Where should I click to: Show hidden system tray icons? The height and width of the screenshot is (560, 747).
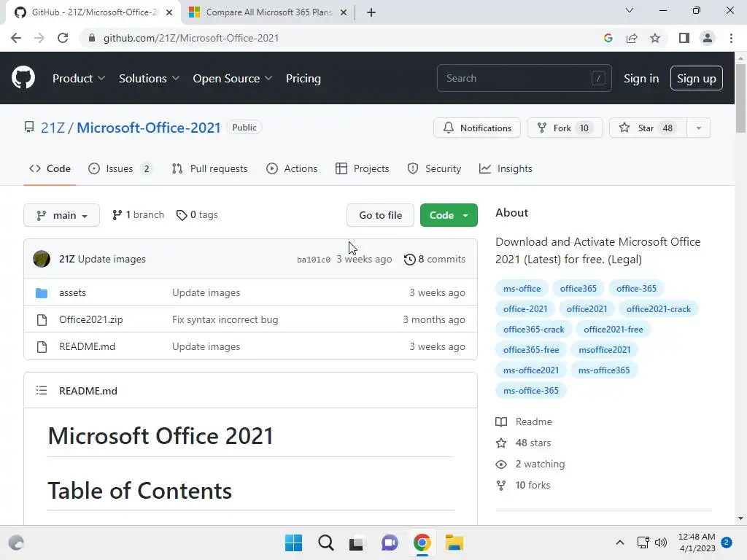(x=620, y=542)
